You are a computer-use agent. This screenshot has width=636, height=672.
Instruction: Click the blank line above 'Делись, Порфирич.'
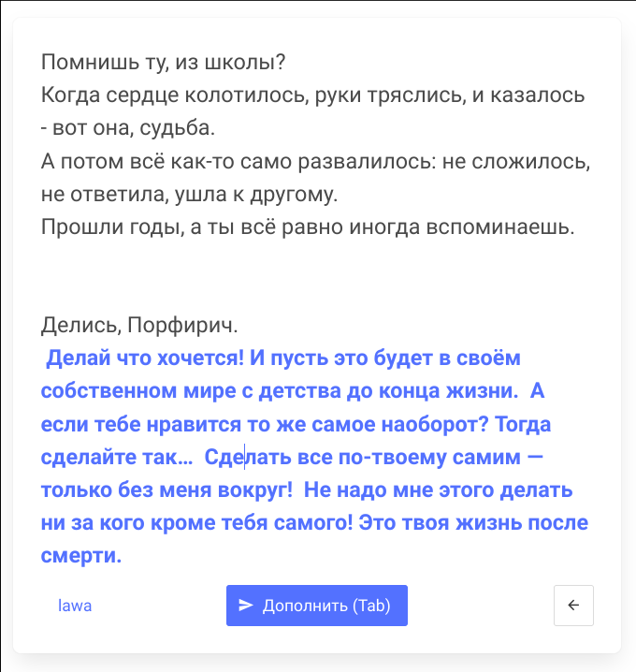[281, 276]
